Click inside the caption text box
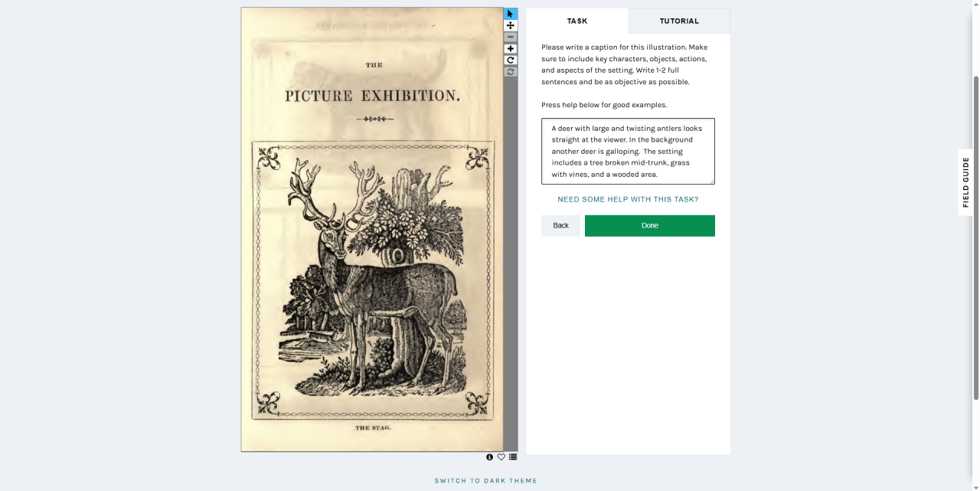 coord(628,151)
